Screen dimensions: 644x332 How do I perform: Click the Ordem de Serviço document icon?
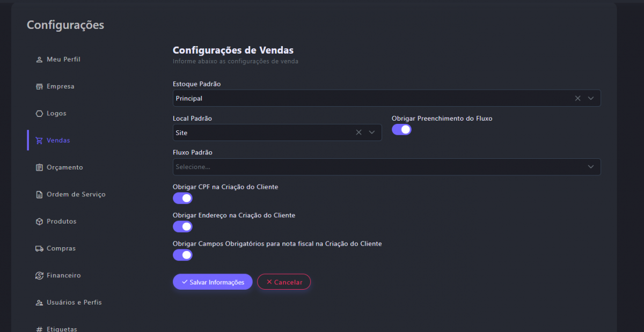39,195
